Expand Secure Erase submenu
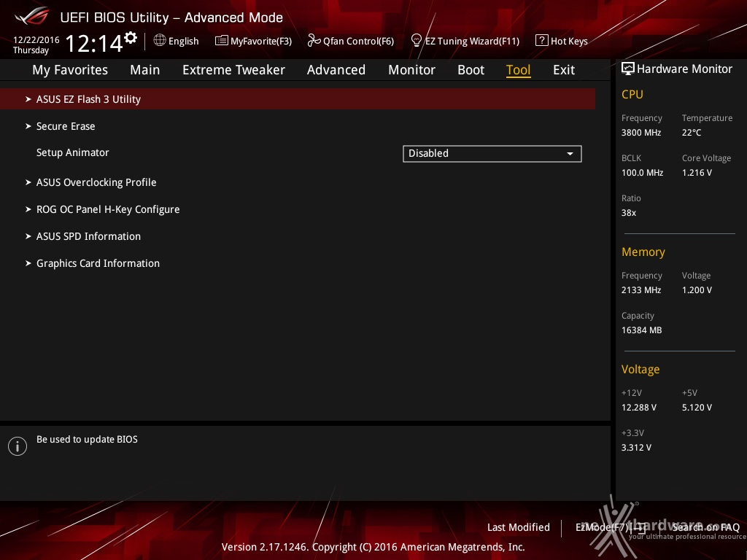 coord(66,126)
